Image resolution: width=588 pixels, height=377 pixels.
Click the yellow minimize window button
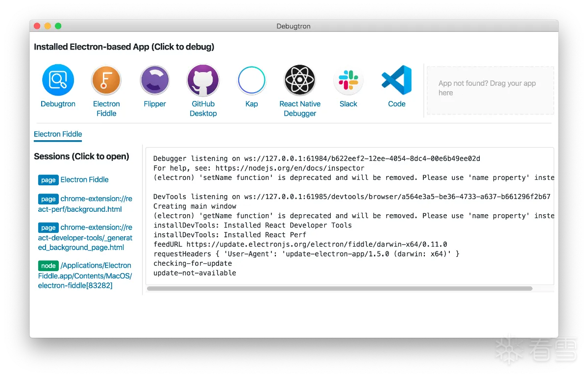click(x=48, y=26)
